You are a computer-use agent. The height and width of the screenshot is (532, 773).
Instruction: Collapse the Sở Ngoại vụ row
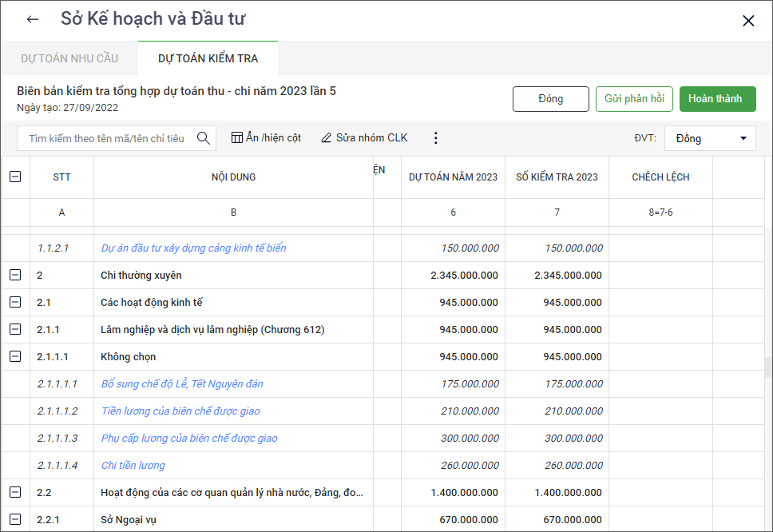pos(15,520)
